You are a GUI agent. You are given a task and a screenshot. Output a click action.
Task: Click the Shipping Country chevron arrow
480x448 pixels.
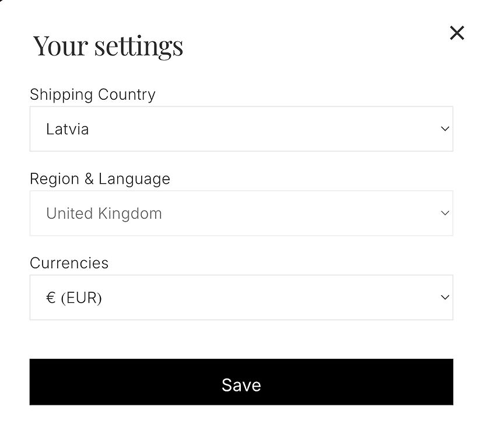point(445,129)
